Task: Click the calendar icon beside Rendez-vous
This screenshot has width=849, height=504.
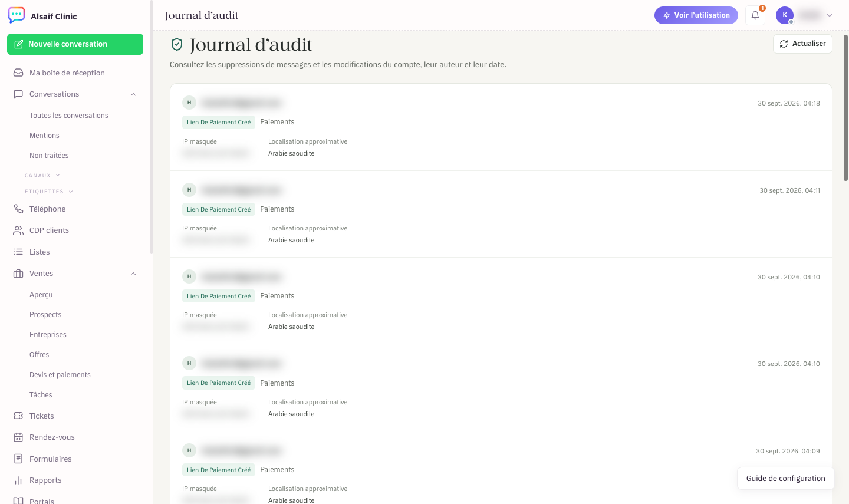Action: click(x=18, y=437)
